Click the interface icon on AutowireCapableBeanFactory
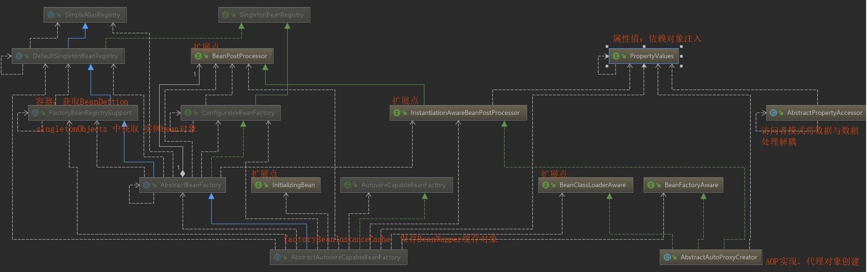 [347, 185]
